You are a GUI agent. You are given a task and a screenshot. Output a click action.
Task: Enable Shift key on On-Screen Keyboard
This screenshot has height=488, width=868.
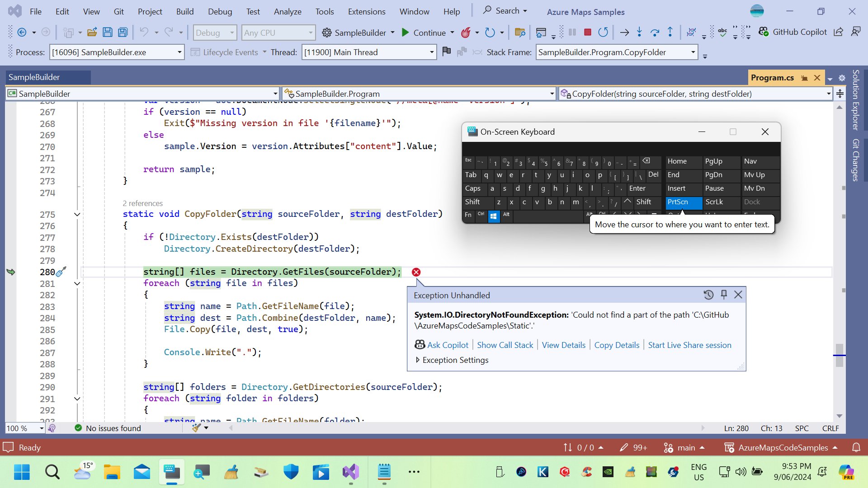click(x=475, y=202)
